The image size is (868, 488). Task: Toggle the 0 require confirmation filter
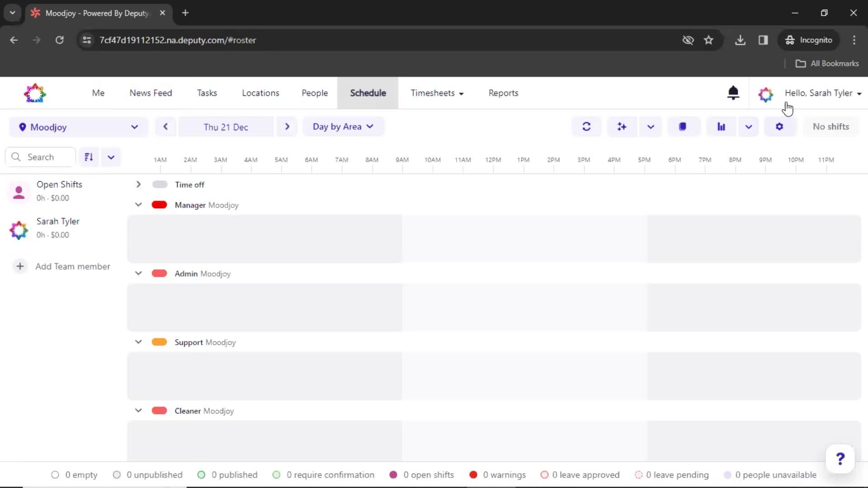pos(323,475)
